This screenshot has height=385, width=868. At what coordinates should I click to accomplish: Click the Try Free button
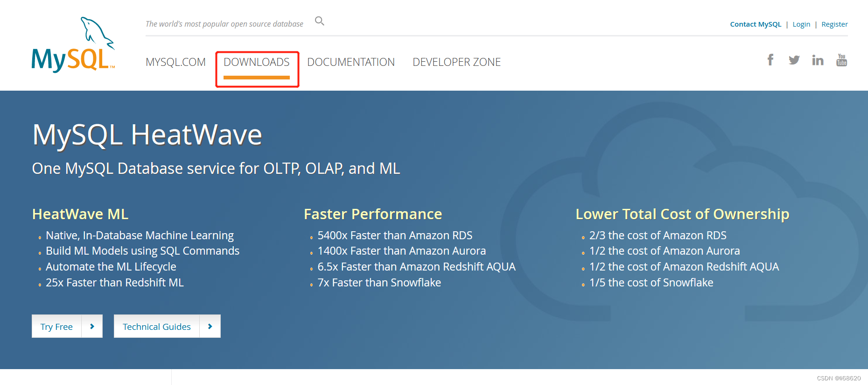point(56,326)
